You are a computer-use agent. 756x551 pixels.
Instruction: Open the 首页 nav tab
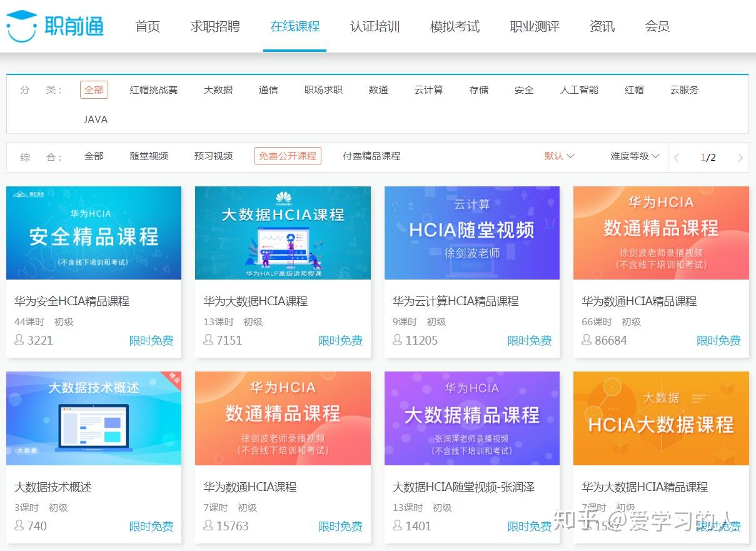point(148,26)
